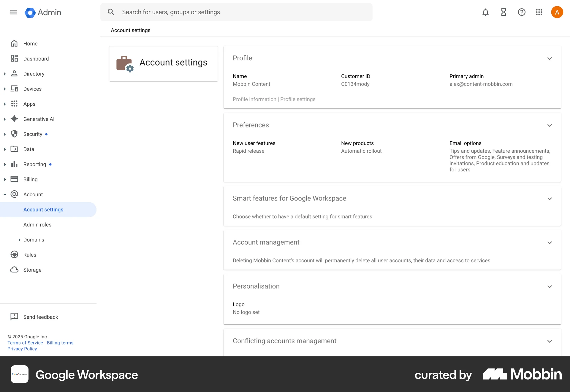Open the Profile settings link
Viewport: 570px width, 392px height.
[297, 99]
